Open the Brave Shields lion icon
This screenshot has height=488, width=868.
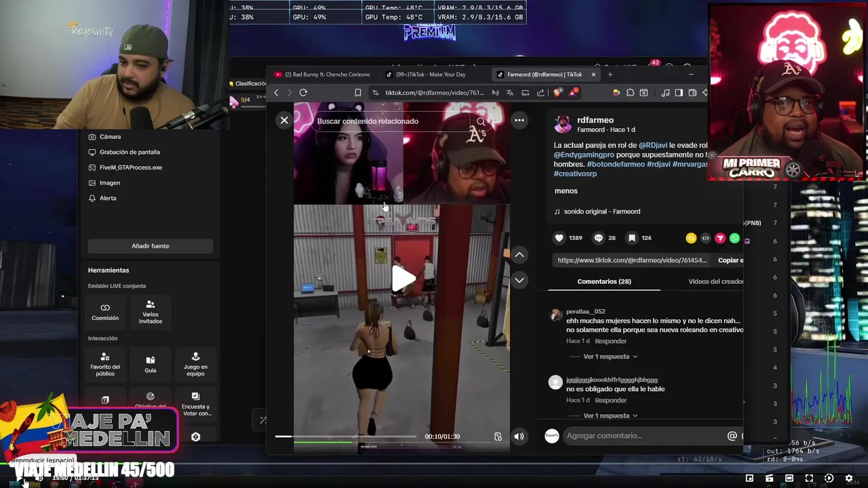[557, 93]
